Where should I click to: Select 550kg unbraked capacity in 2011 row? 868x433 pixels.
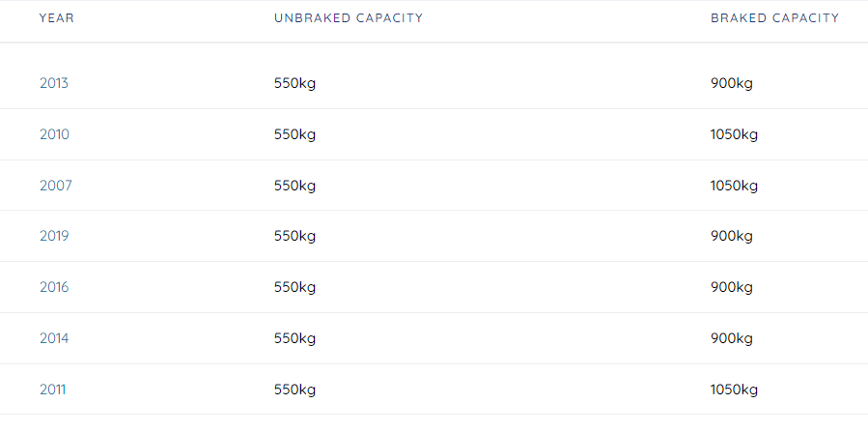(295, 390)
